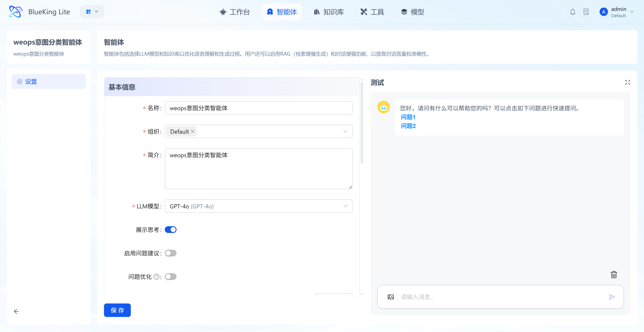Clear chat with the trash icon

(614, 274)
